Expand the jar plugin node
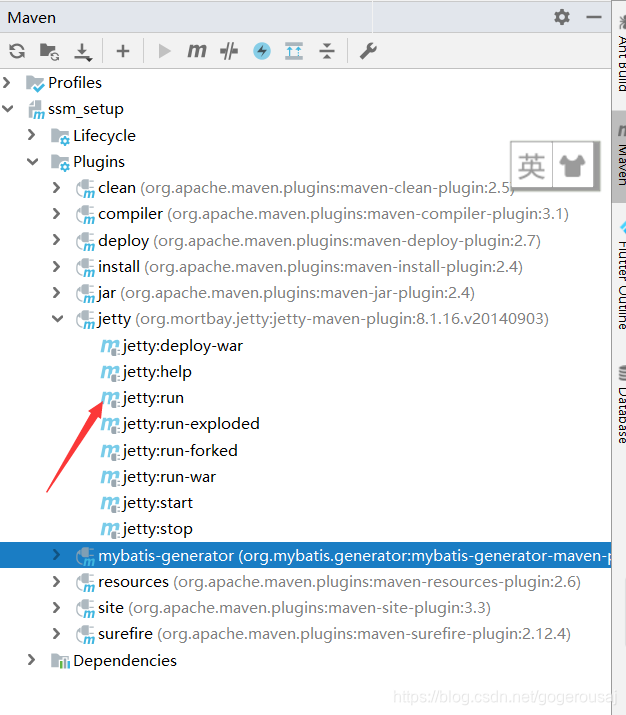The image size is (626, 715). pos(57,292)
